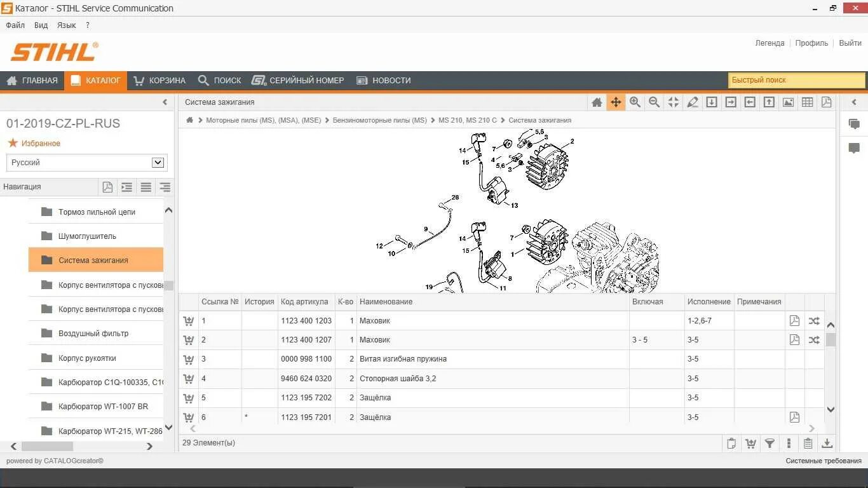Export navigation tree to PDF icon

[x=107, y=187]
